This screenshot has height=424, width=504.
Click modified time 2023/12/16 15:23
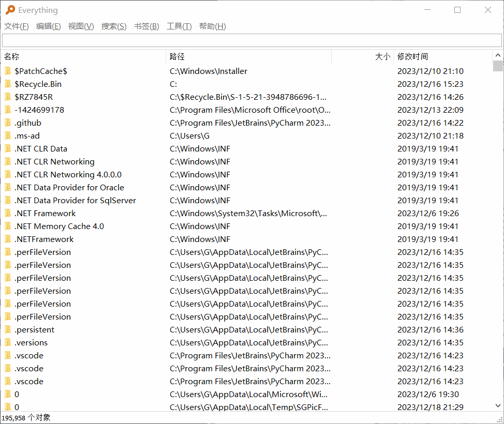(x=431, y=84)
